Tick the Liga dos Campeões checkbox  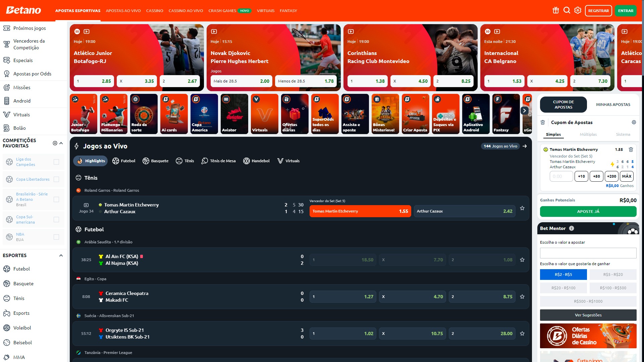point(56,162)
